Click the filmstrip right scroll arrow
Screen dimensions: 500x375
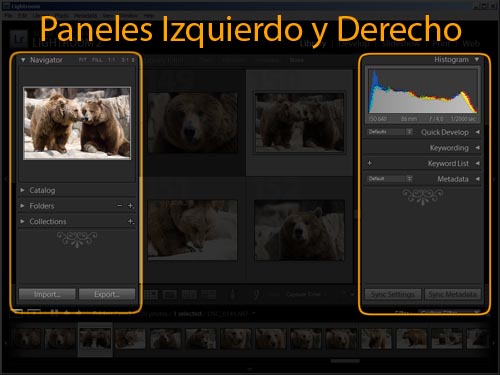494,342
